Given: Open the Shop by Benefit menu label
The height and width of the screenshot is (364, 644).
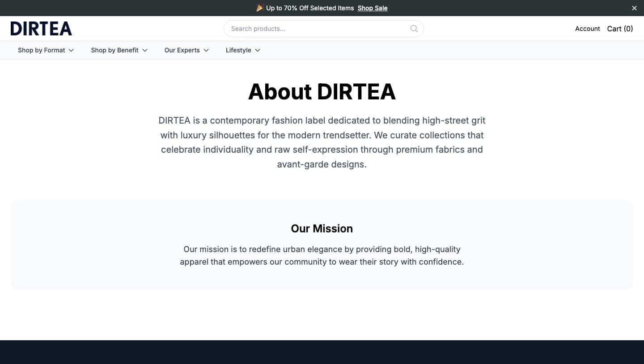Looking at the screenshot, I should [114, 50].
